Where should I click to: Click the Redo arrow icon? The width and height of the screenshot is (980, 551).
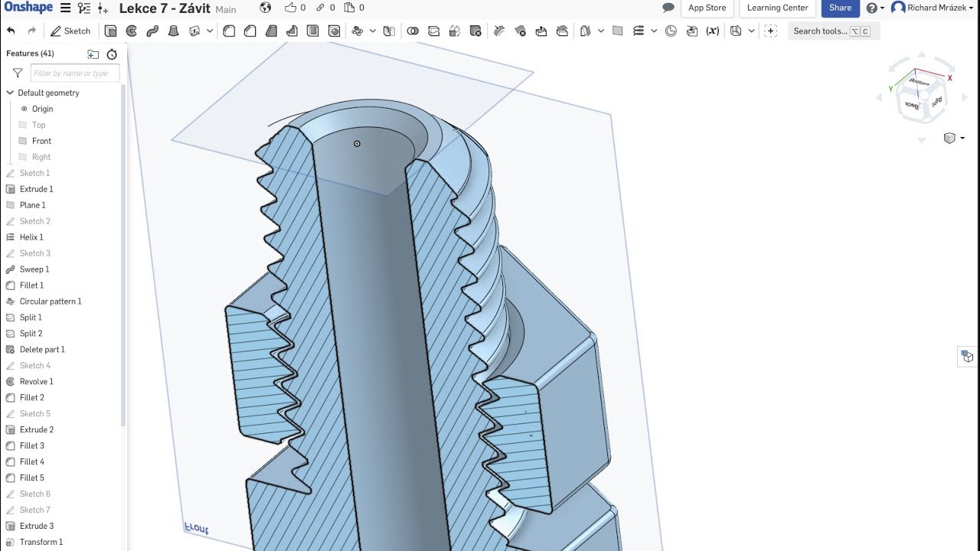point(31,31)
